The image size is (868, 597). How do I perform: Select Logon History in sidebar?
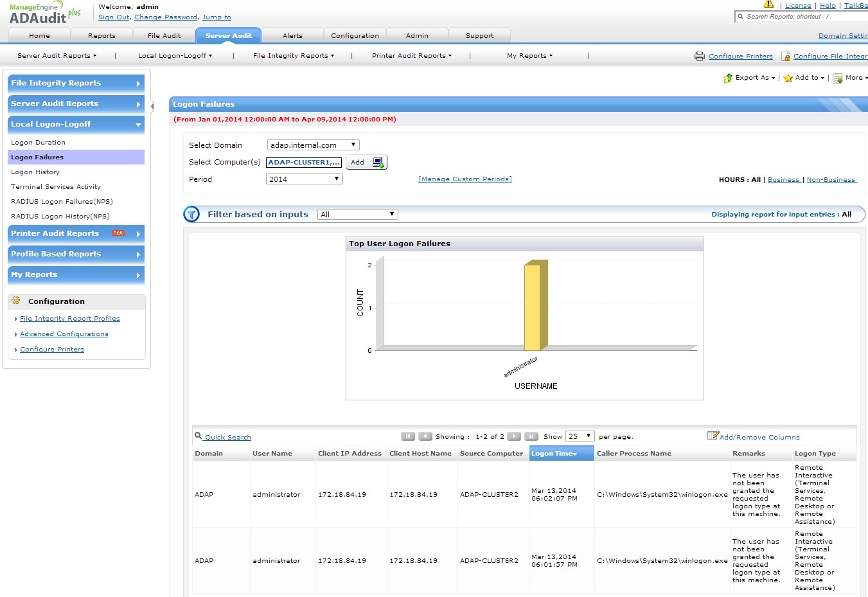click(35, 172)
